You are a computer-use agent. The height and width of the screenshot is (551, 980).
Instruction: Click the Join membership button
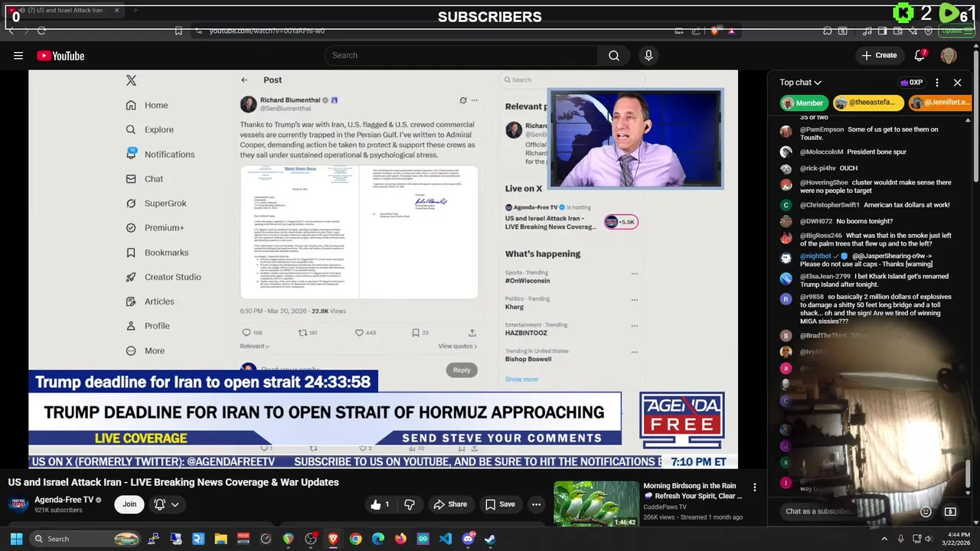click(x=129, y=504)
